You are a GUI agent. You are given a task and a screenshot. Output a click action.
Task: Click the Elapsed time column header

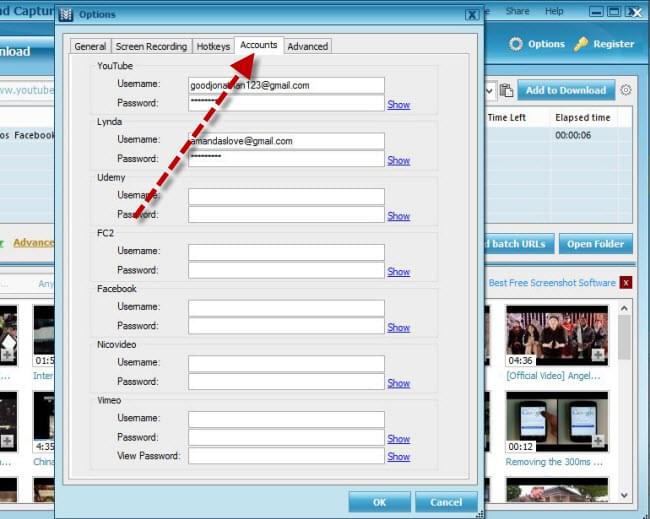tap(582, 118)
